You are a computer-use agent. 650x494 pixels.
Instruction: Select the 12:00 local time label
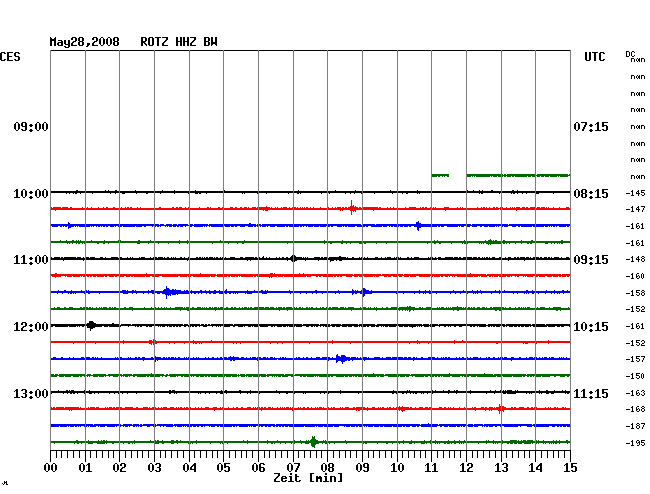[x=31, y=327]
